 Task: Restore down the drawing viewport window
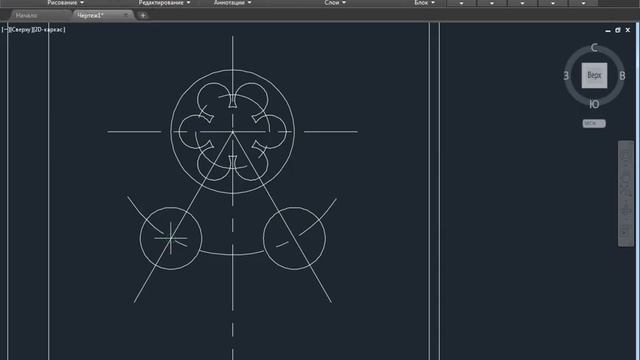pyautogui.click(x=618, y=30)
